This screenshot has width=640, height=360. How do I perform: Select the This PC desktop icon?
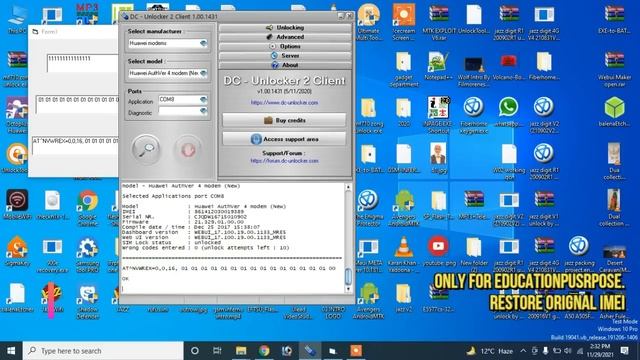[17, 20]
